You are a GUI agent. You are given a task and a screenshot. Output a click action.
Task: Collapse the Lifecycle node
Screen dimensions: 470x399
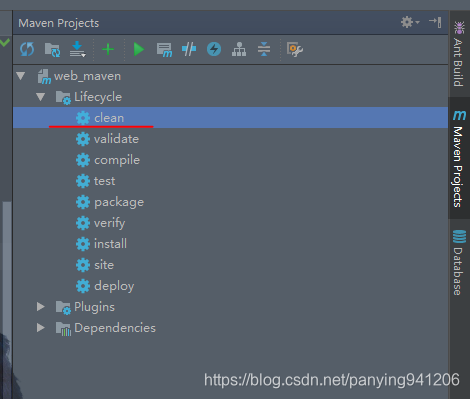point(41,97)
